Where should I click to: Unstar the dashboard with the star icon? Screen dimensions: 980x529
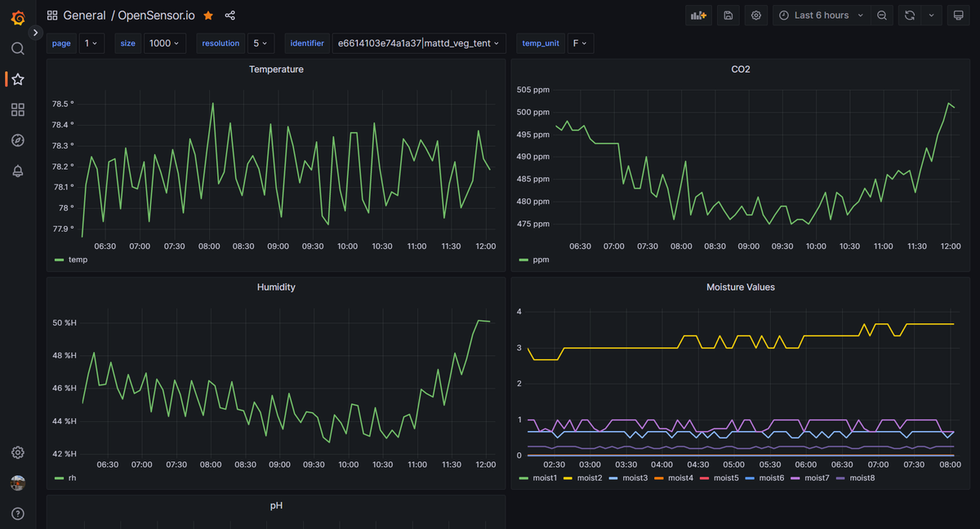(x=208, y=16)
